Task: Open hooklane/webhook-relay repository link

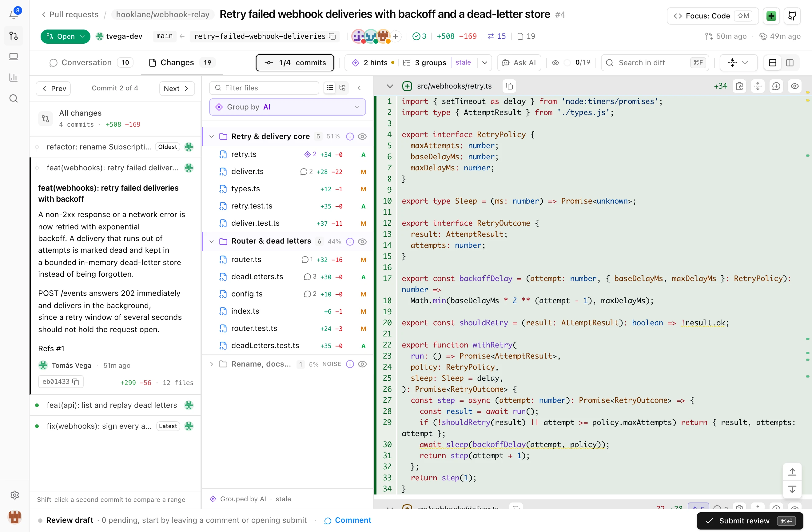Action: (162, 15)
